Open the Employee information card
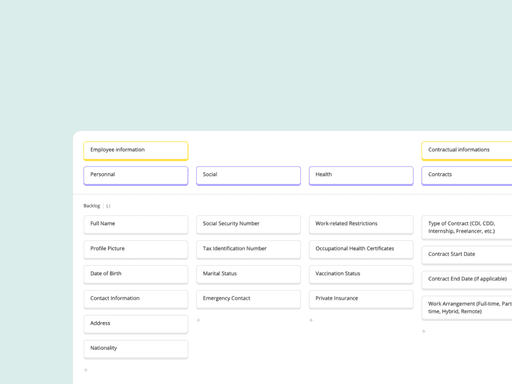 point(136,151)
